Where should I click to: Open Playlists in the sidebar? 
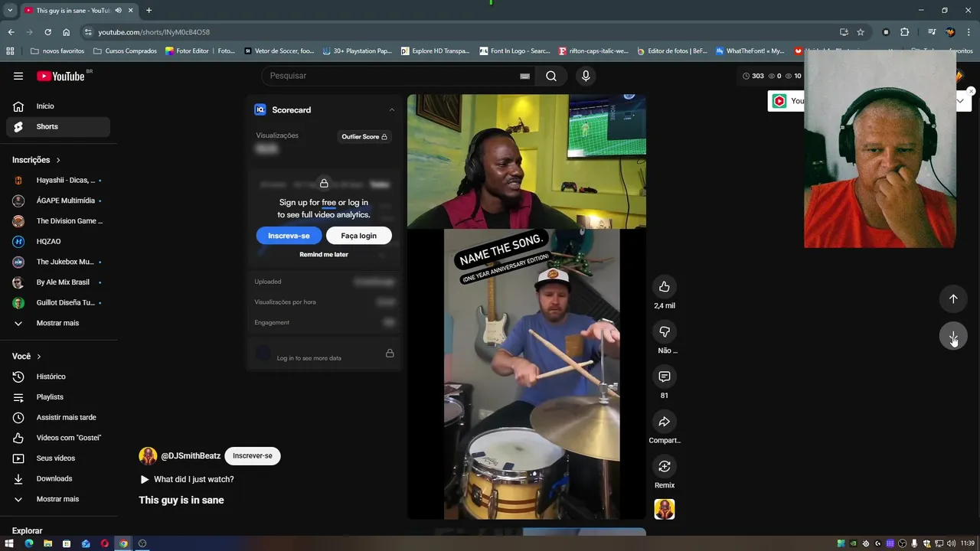tap(58, 397)
